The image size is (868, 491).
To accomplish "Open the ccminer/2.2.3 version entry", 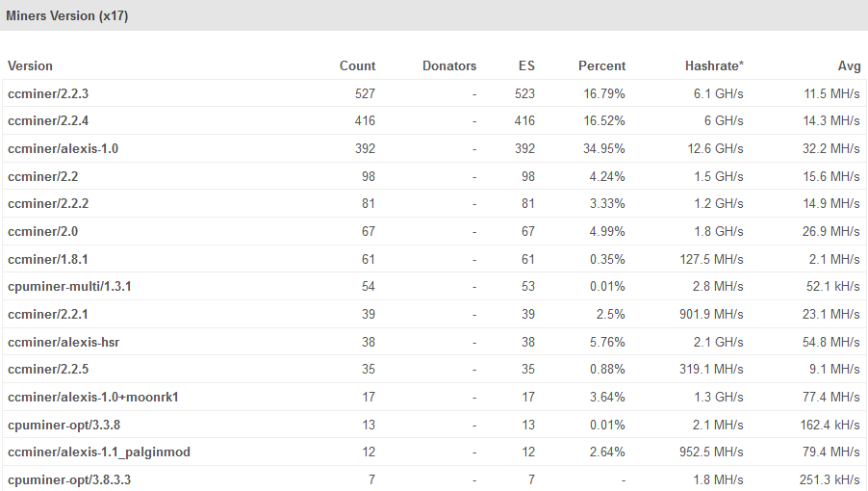I will [x=48, y=94].
